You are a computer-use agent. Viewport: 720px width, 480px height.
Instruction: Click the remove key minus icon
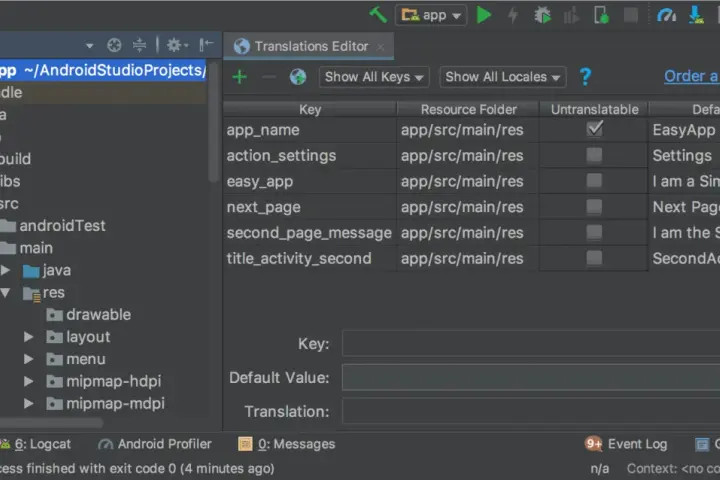(x=269, y=77)
